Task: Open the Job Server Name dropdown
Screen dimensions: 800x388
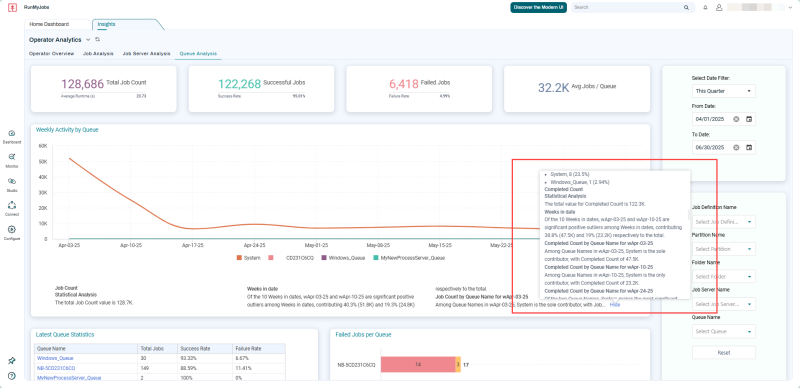Action: tap(723, 304)
